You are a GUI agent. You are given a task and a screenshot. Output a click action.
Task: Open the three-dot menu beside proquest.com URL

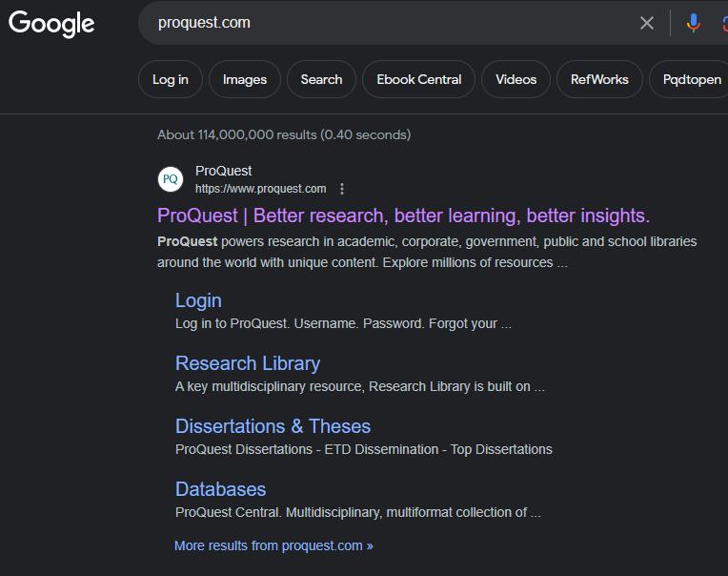(342, 189)
